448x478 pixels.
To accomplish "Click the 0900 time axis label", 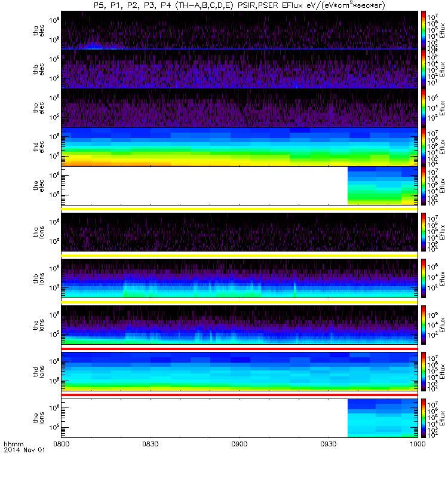I will (240, 444).
